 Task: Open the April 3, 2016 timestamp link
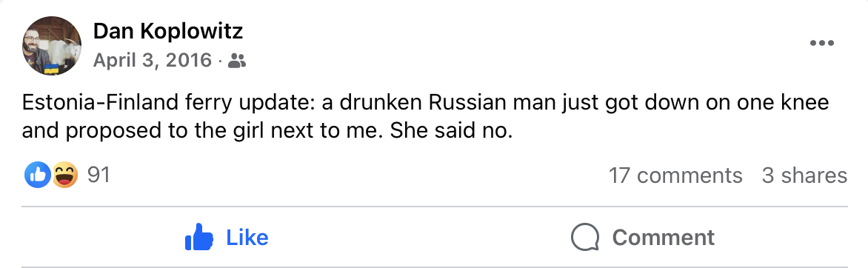pyautogui.click(x=153, y=60)
